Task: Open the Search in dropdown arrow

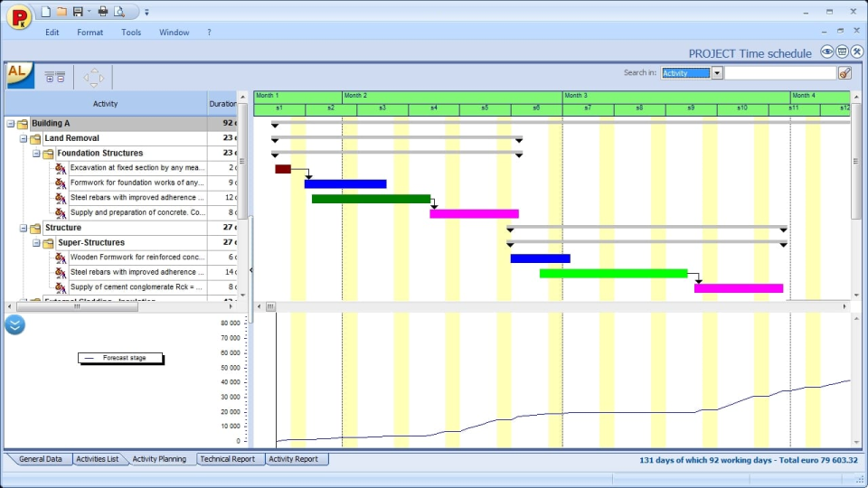Action: click(717, 73)
